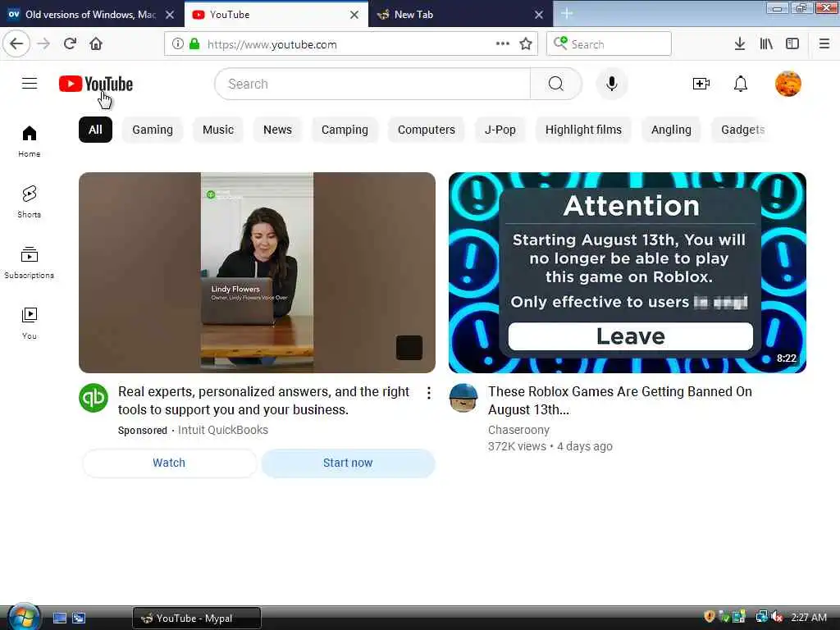Viewport: 840px width, 630px height.
Task: Open the downloads arrow icon
Action: point(740,44)
